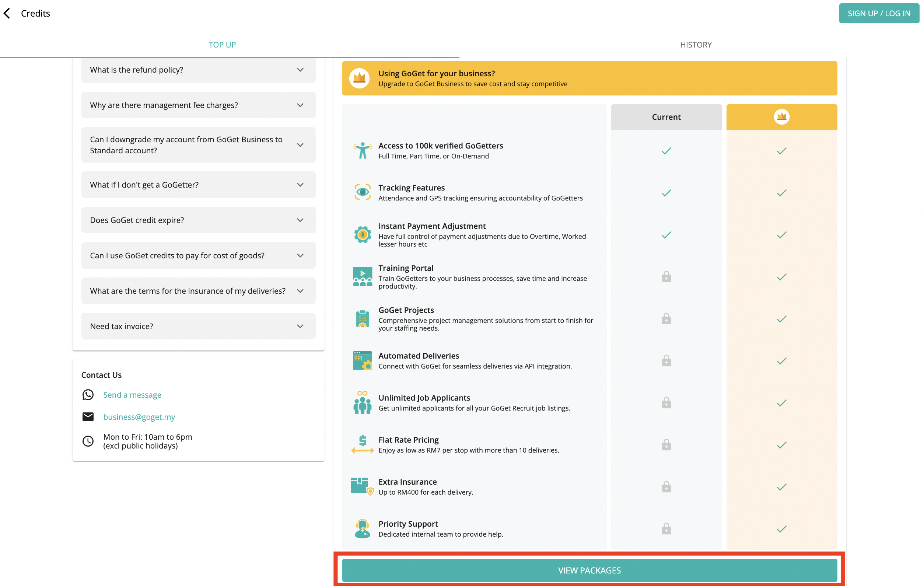Click the Automated Deliveries API icon
The image size is (924, 586).
[x=362, y=360]
